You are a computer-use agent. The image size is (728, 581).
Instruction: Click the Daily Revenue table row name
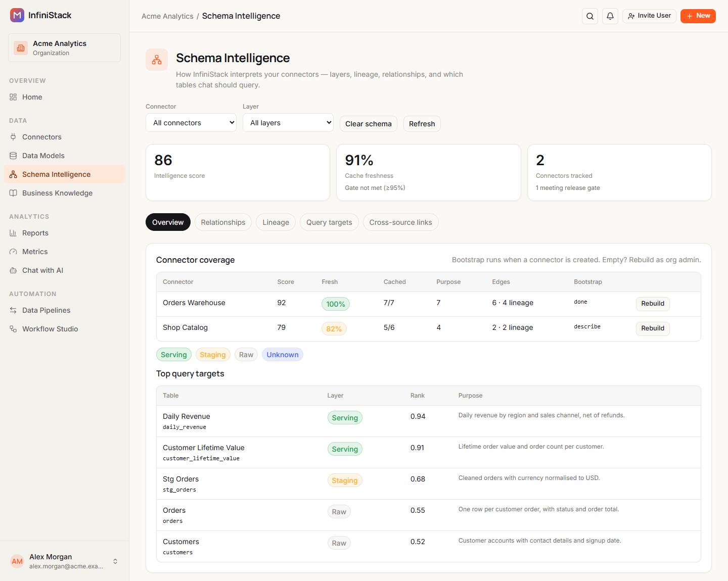point(187,416)
